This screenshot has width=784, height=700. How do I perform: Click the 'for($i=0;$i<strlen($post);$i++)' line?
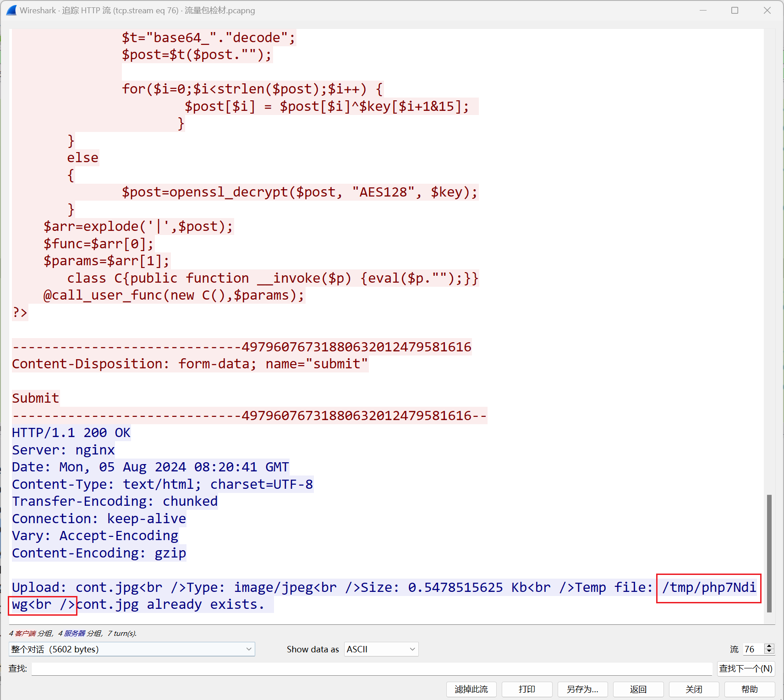click(252, 89)
